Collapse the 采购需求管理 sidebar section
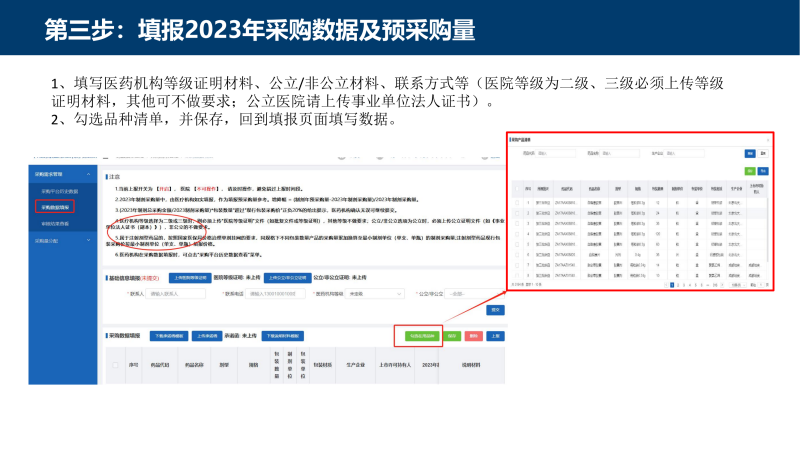Viewport: 800px width, 450px height. (x=86, y=174)
